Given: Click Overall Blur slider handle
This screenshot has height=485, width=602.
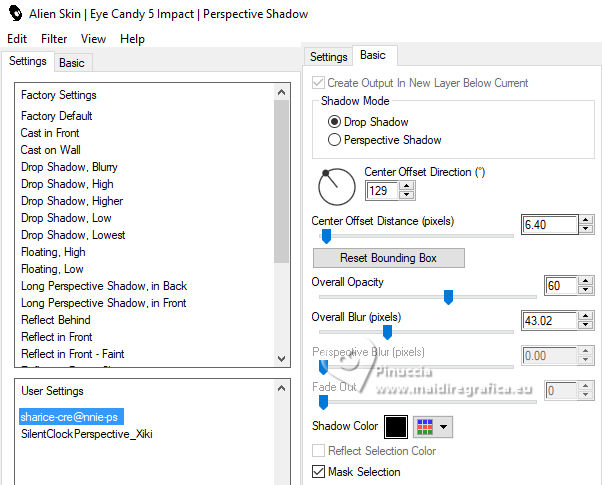Looking at the screenshot, I should click(x=387, y=332).
